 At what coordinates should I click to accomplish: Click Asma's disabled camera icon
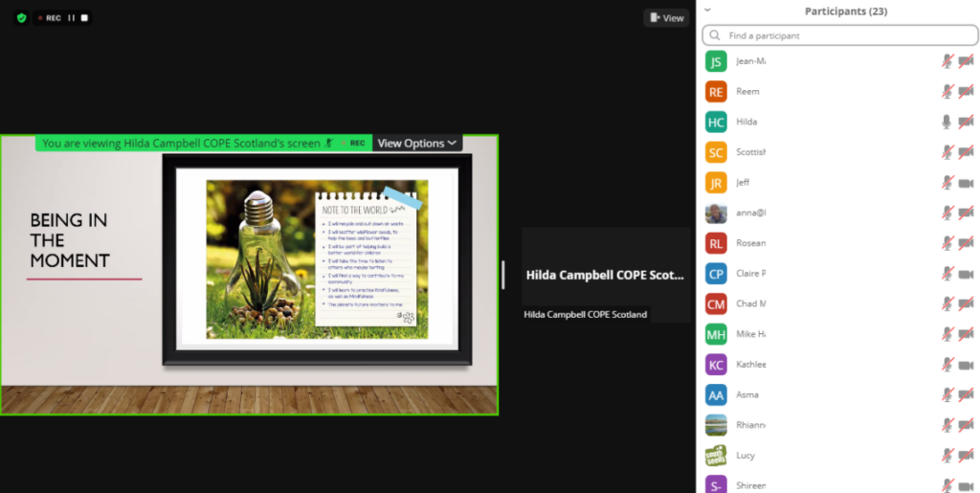(x=966, y=395)
